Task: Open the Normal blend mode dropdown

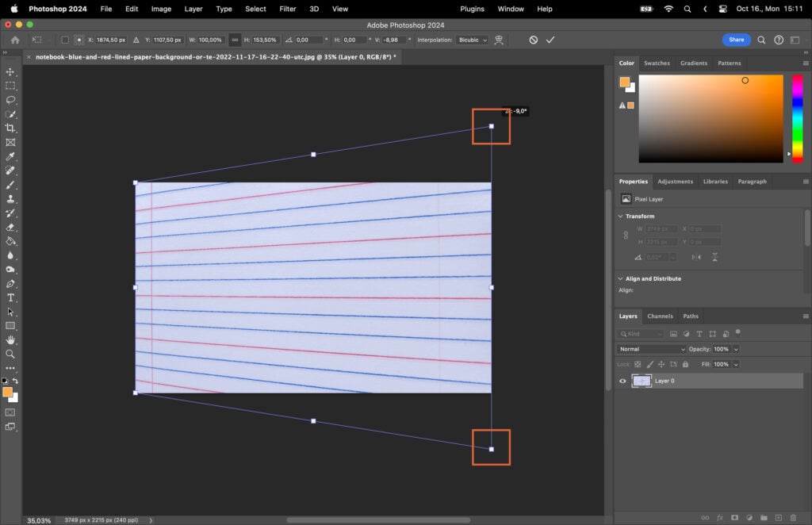Action: (x=650, y=349)
